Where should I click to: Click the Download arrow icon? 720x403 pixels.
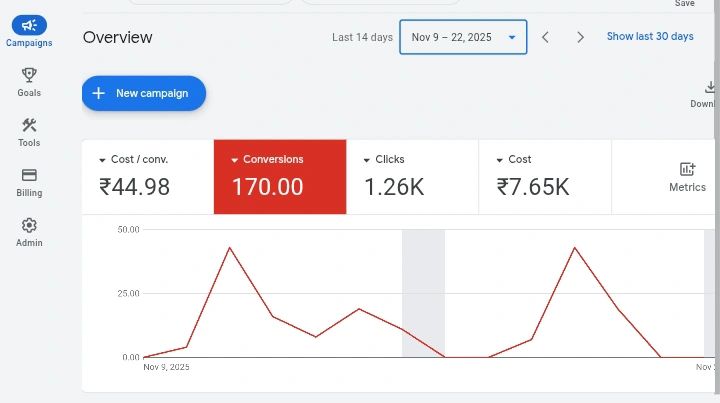click(711, 88)
